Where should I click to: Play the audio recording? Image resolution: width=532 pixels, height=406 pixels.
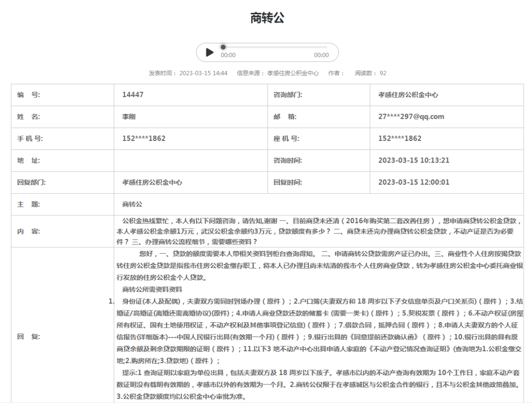[210, 52]
